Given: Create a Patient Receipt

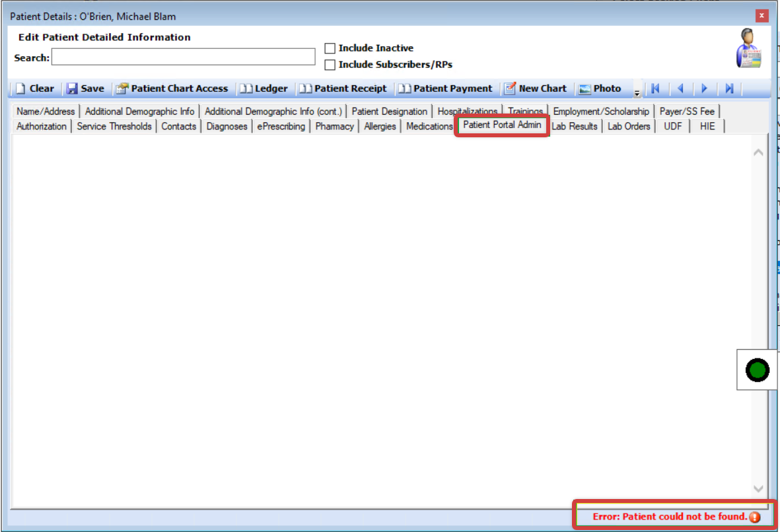Looking at the screenshot, I should (x=344, y=88).
